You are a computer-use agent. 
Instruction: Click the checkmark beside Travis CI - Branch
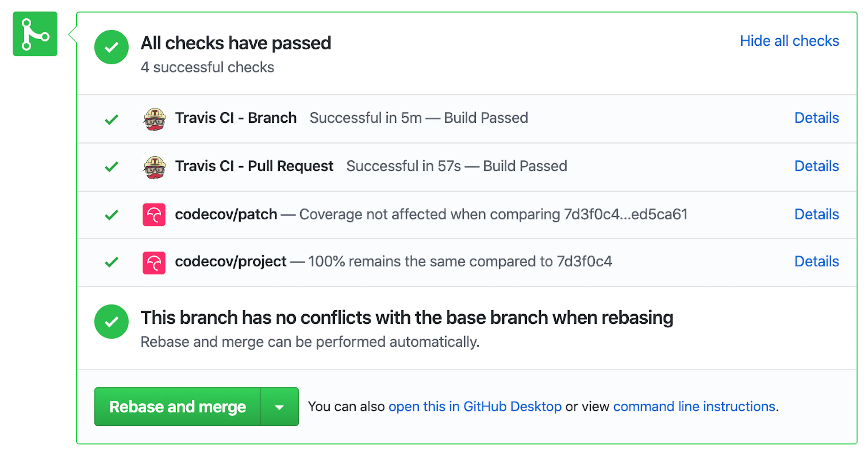[x=111, y=119]
